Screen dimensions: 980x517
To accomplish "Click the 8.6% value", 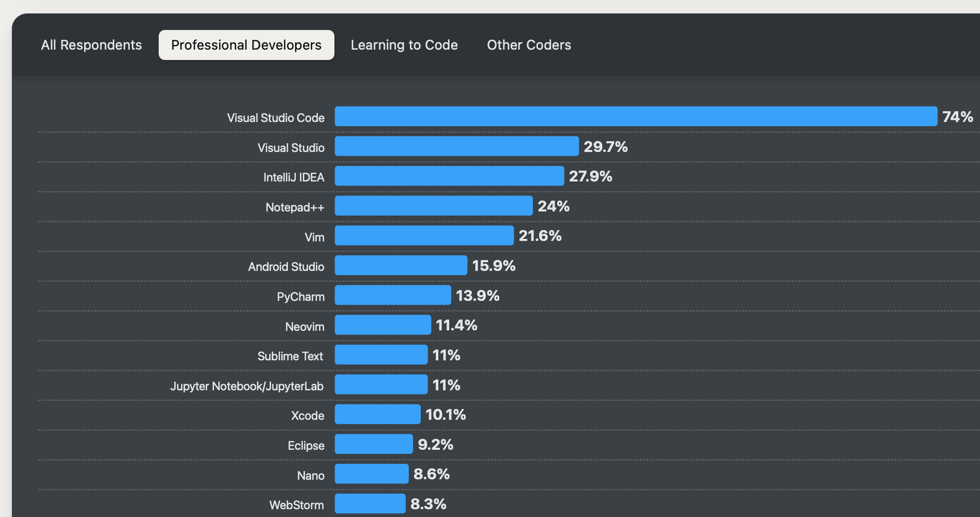I will [432, 474].
